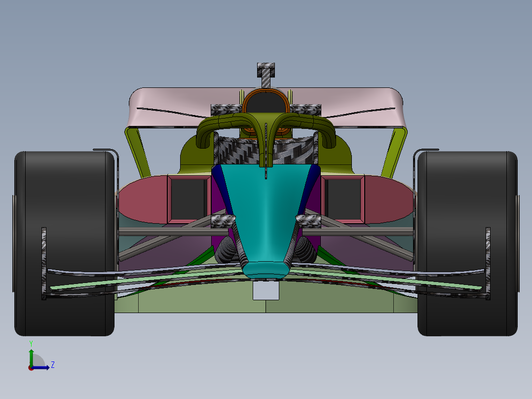Select the carbon front wing endplate near right tire
532x399 pixels.
point(488,264)
